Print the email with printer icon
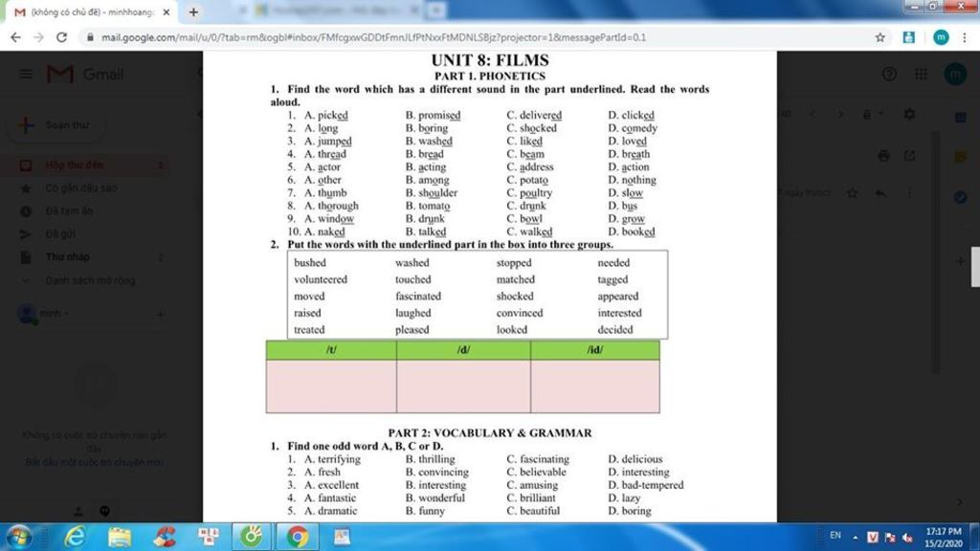 [883, 156]
